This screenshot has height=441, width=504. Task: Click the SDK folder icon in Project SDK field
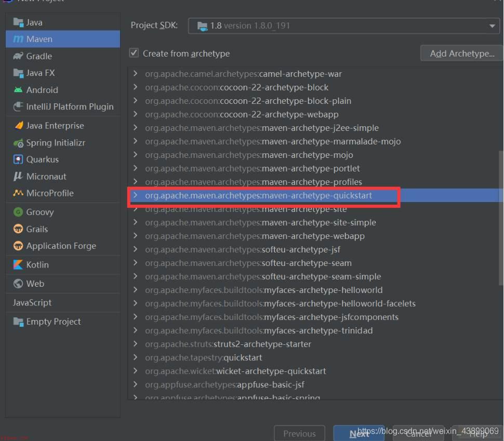[203, 26]
